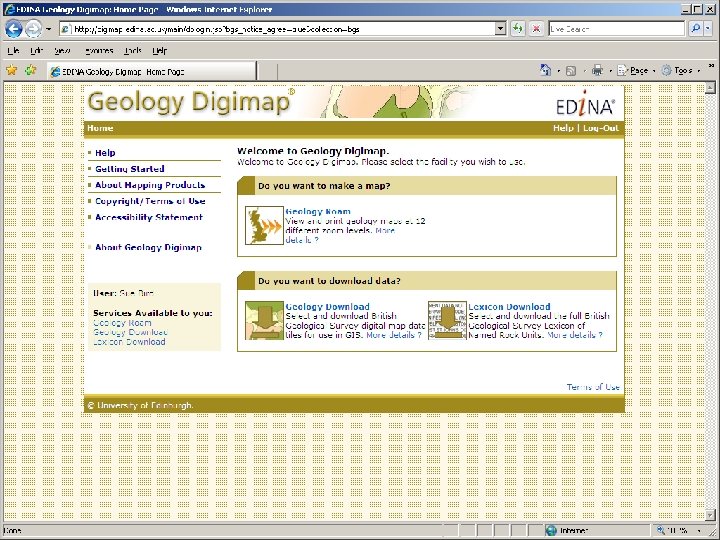Click the Home page icon in toolbar

point(545,70)
